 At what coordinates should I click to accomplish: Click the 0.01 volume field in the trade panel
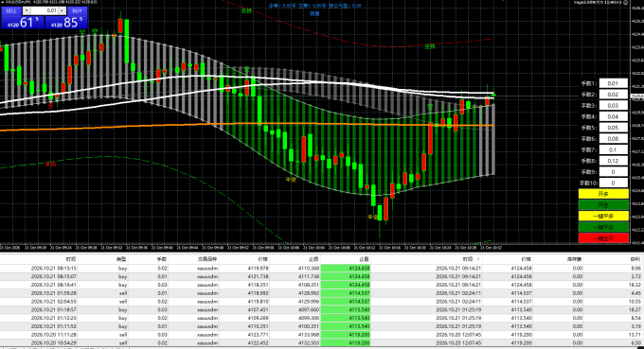(45, 10)
